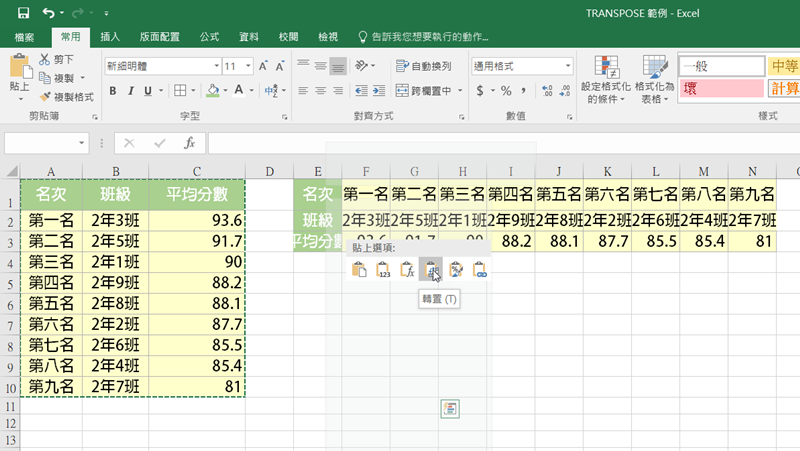Select the Paste Formatting option icon
Image resolution: width=800 pixels, height=451 pixels.
[x=455, y=269]
